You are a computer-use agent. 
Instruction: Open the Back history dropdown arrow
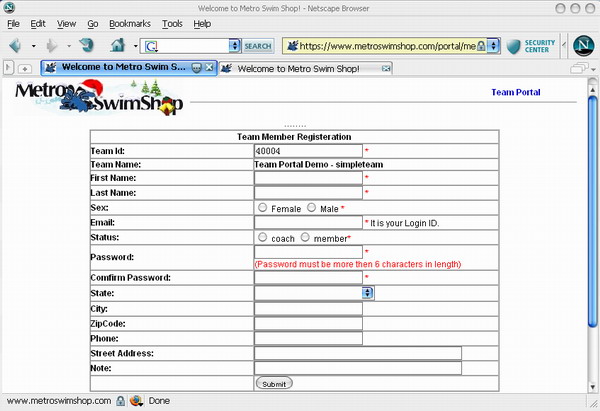[x=34, y=46]
